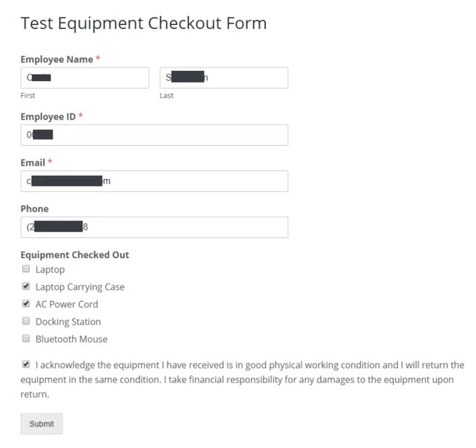Submit the equipment checkout form
The image size is (476, 448).
[x=42, y=424]
